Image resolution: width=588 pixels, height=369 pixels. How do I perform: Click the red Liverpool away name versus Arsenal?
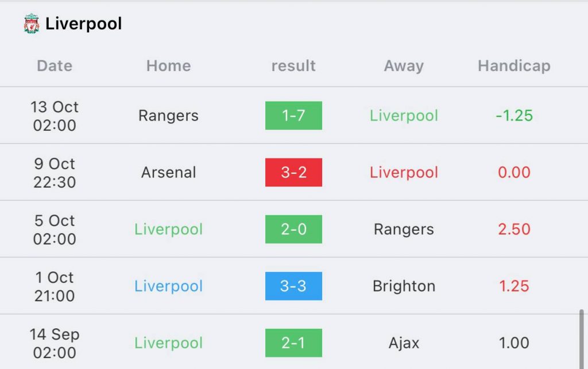click(404, 173)
